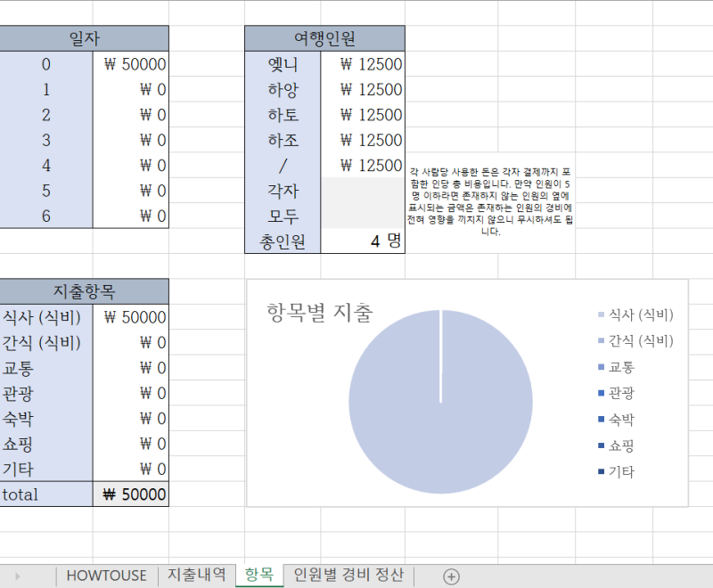Select the day 1 cell
Screen dimensions: 713x588
[46, 89]
